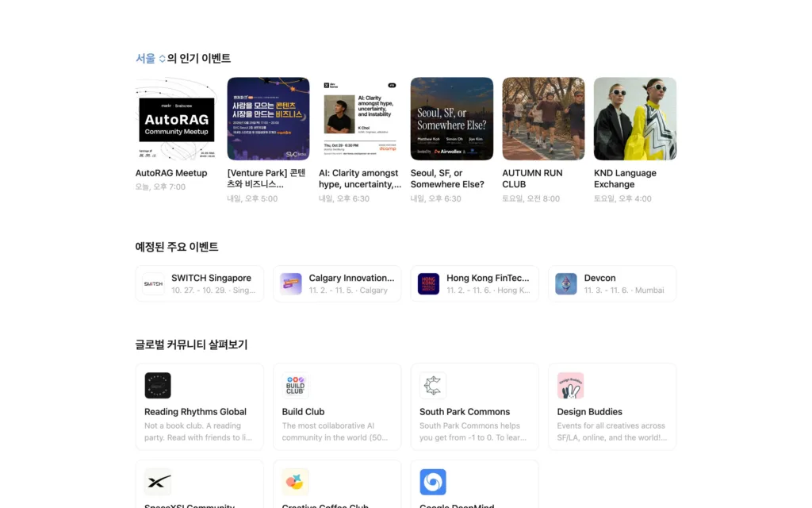Open the Seoul, SF, or Somewhere Else thumbnail

click(x=451, y=119)
